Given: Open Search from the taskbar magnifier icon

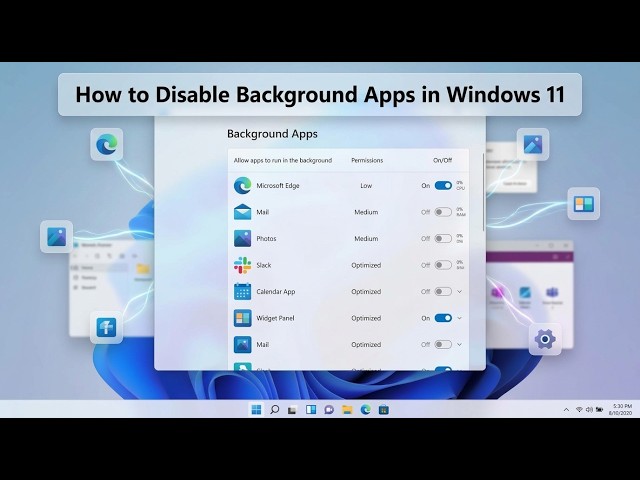Looking at the screenshot, I should (275, 409).
